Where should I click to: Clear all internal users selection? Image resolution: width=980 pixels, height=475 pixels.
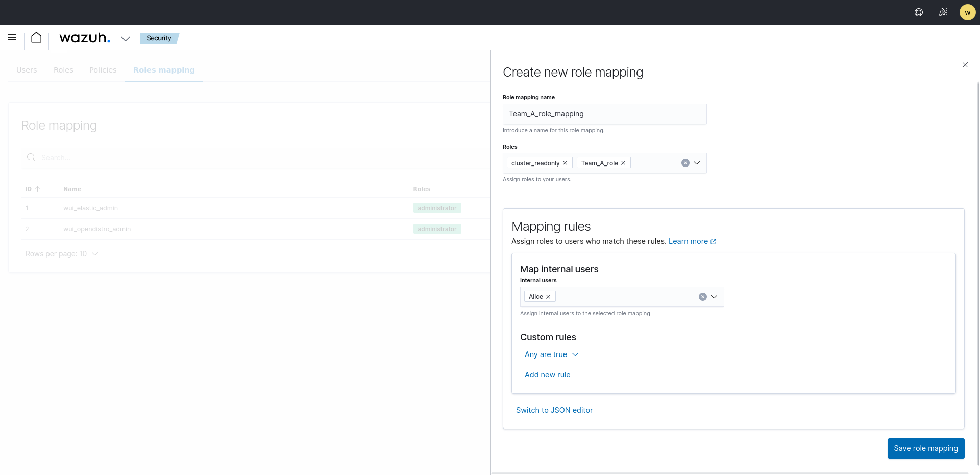point(703,297)
